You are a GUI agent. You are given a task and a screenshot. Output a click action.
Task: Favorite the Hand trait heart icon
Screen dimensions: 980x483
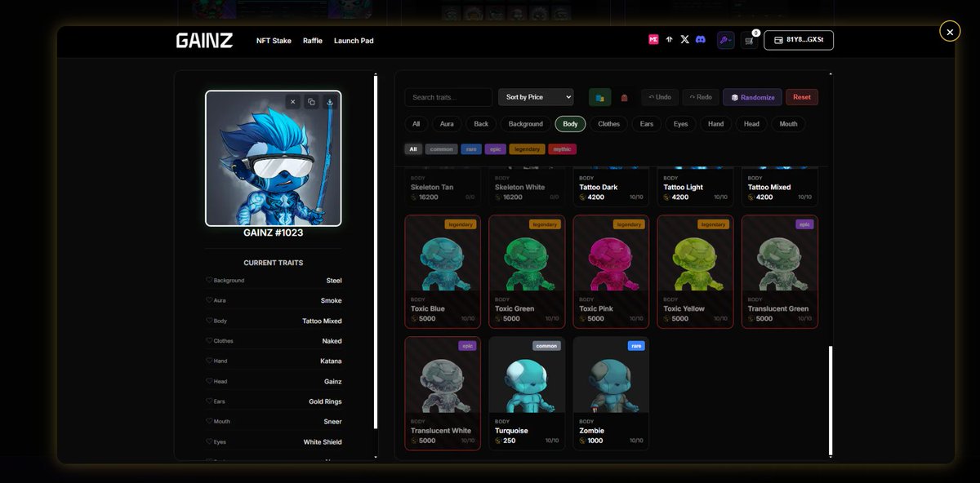coord(209,361)
